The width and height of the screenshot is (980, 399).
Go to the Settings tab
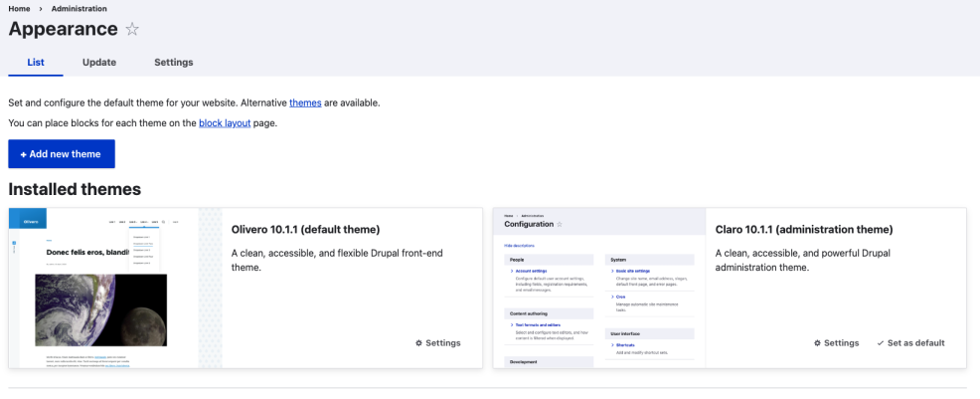(174, 63)
